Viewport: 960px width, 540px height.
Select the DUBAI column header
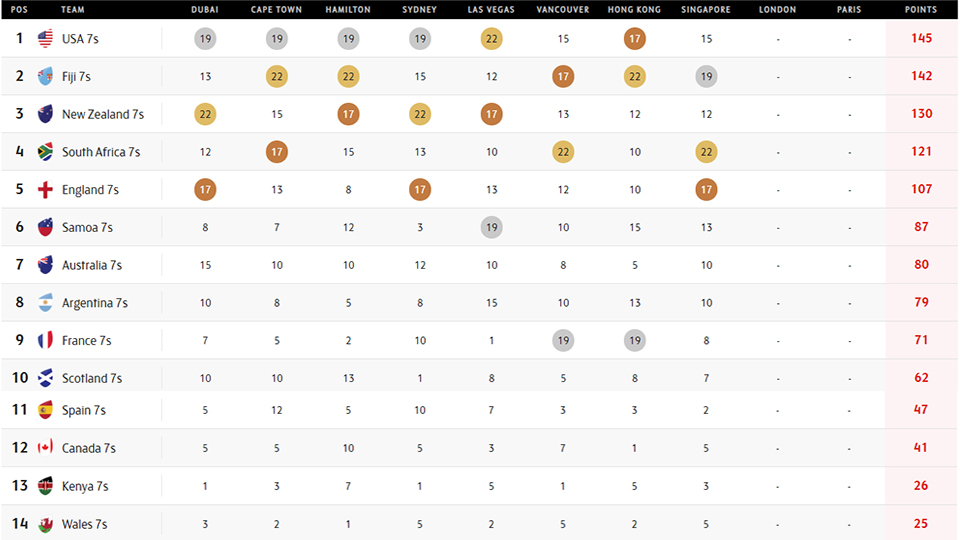[204, 10]
